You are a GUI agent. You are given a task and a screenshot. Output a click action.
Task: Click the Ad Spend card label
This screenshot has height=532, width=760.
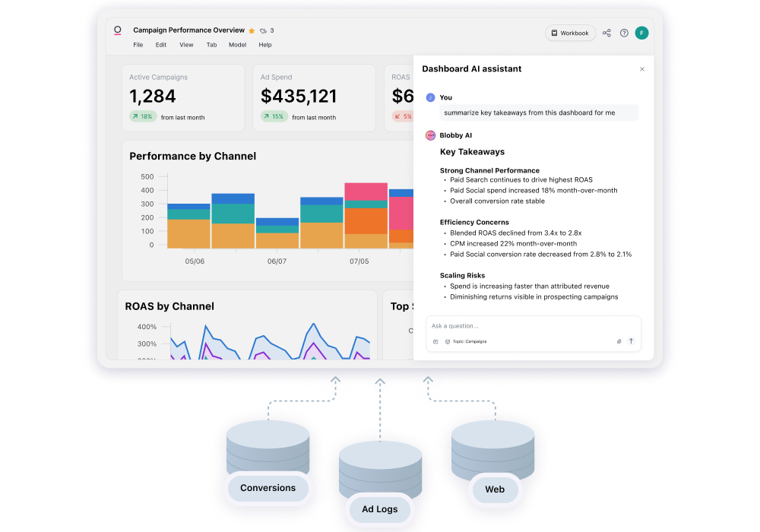pyautogui.click(x=277, y=77)
